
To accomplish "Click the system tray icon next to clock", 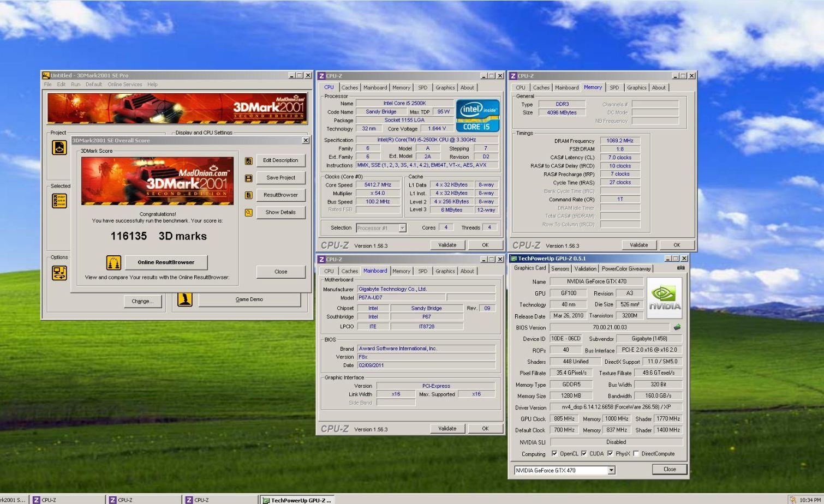I will [792, 500].
